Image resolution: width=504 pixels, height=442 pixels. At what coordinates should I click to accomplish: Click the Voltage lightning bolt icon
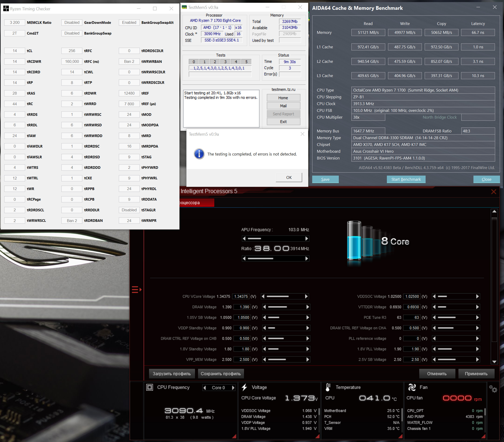coord(244,387)
